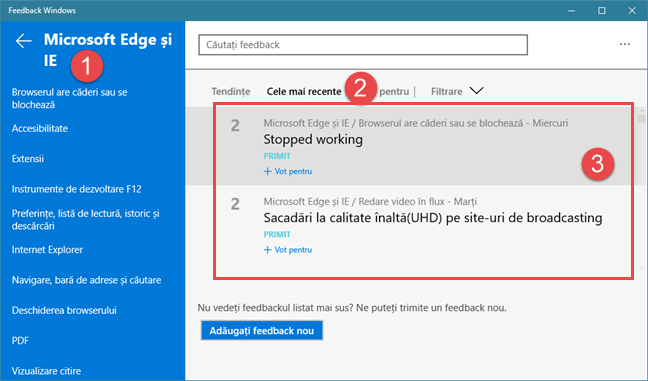Select the Deschiderea browserului category
This screenshot has width=648, height=381.
[64, 310]
